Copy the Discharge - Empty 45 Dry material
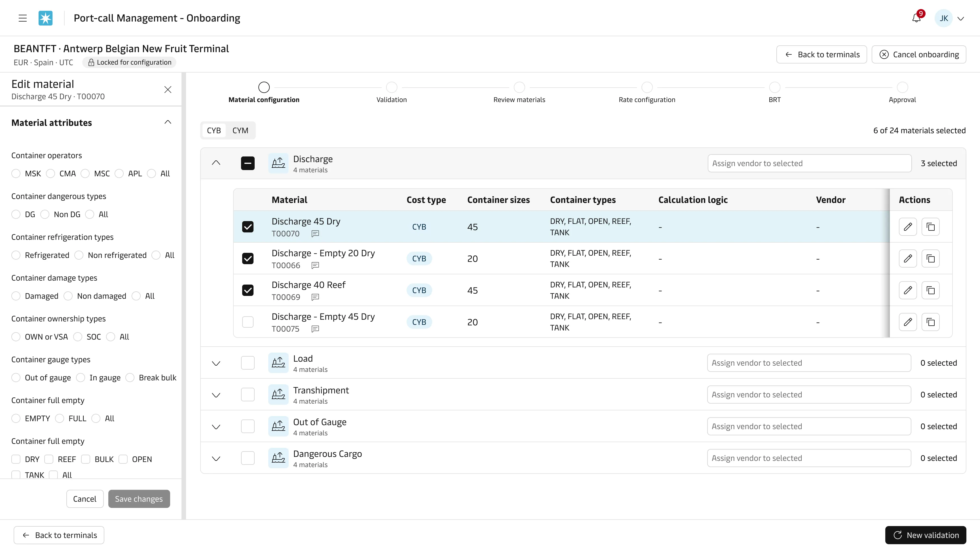 point(931,322)
